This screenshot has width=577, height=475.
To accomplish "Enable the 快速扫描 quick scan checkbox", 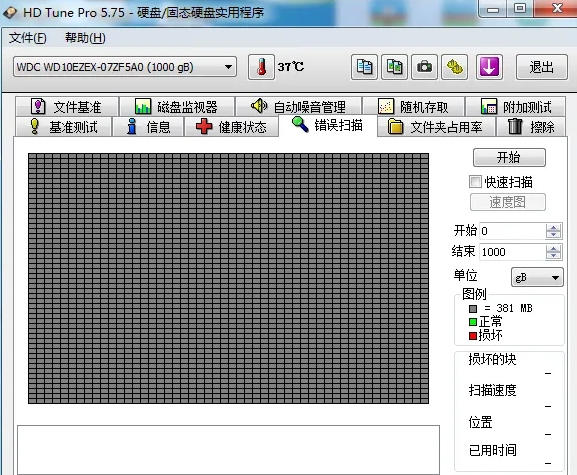I will [475, 182].
